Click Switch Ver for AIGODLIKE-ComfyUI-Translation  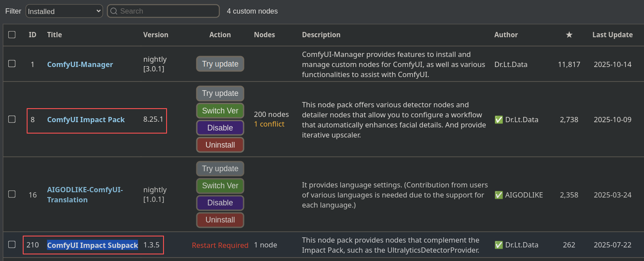pos(220,186)
